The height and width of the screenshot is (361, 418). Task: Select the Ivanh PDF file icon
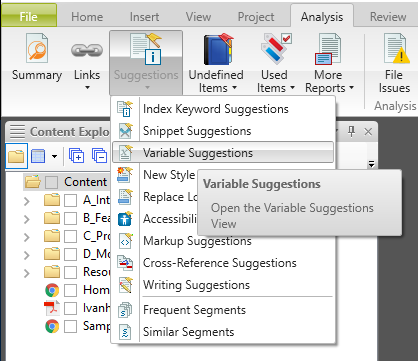pyautogui.click(x=52, y=308)
